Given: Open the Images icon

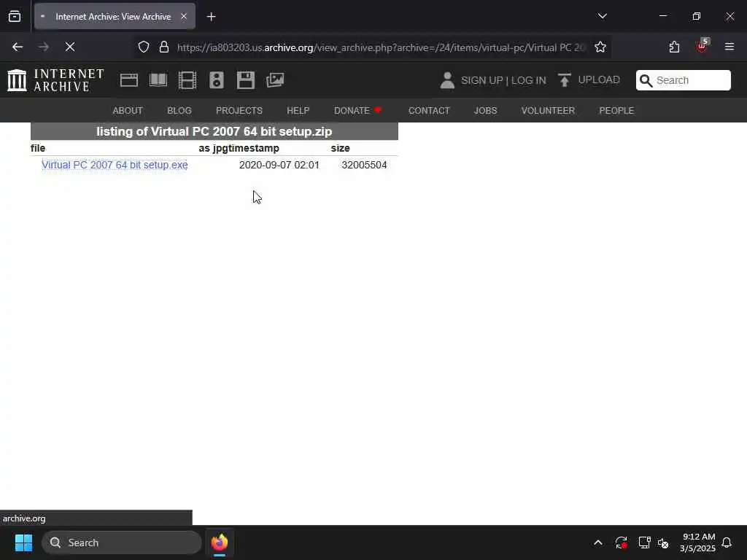Looking at the screenshot, I should [x=275, y=80].
